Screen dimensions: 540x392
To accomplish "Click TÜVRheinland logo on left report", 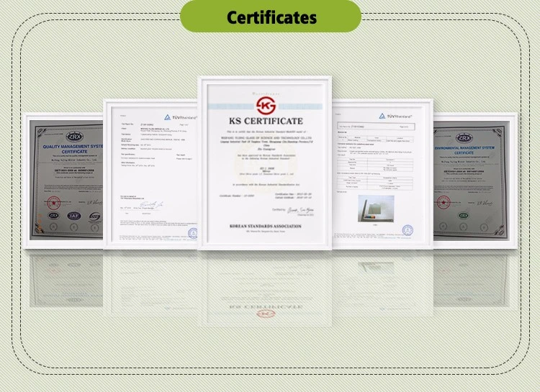I will [x=181, y=117].
